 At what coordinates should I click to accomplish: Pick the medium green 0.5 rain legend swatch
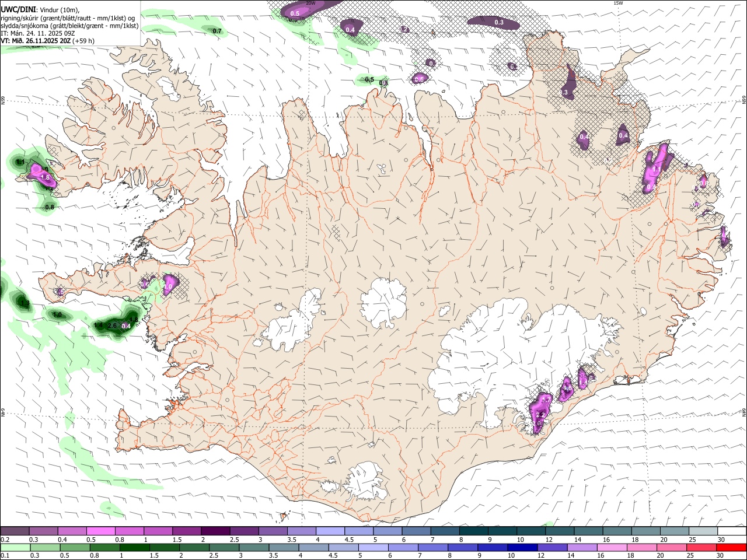pyautogui.click(x=75, y=547)
